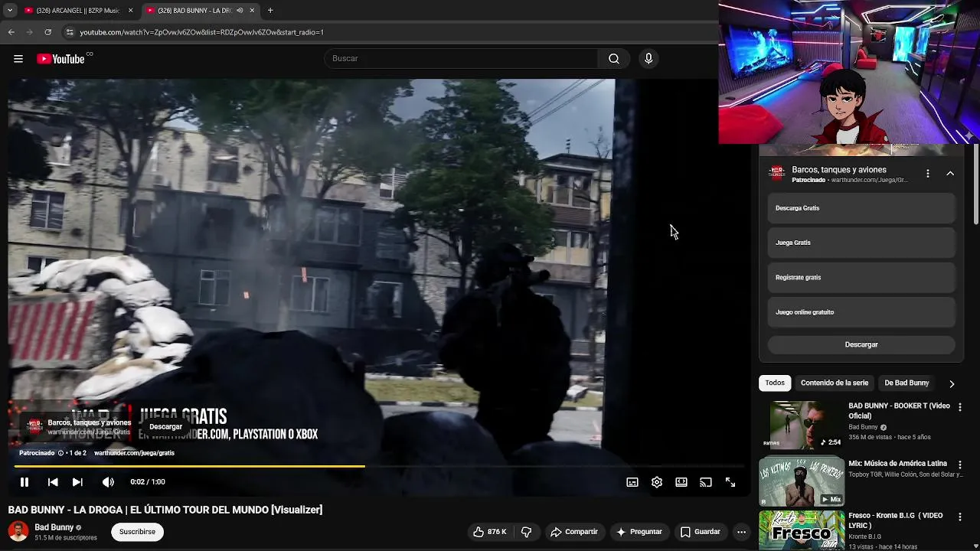Open Bad Bunny channel avatar

(18, 531)
